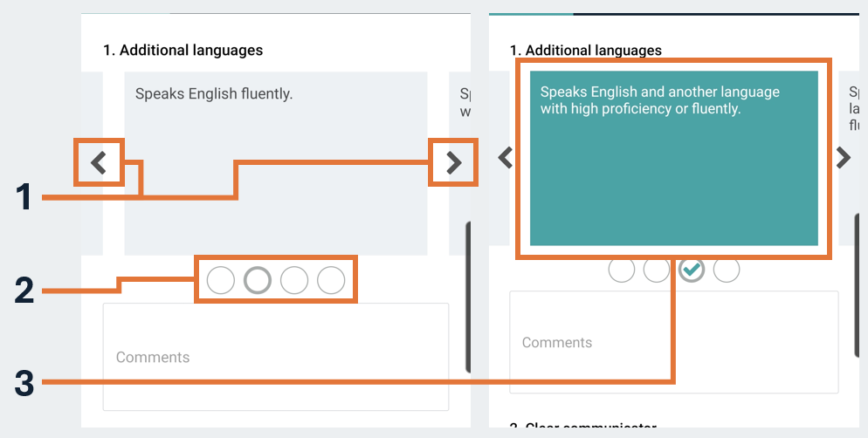Select first rating circle under 'Speaks English fluently'
Image resolution: width=868 pixels, height=438 pixels.
click(220, 280)
